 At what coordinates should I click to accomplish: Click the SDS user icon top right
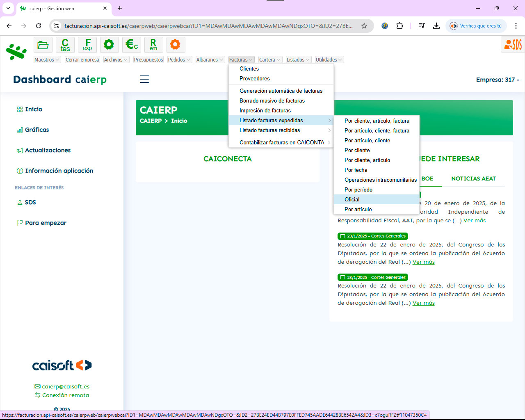pyautogui.click(x=513, y=44)
